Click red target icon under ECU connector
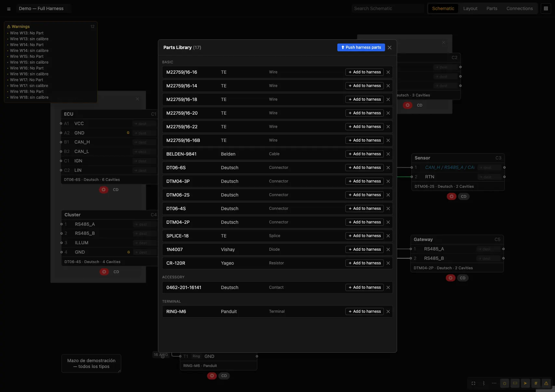555x392 pixels. 104,190
